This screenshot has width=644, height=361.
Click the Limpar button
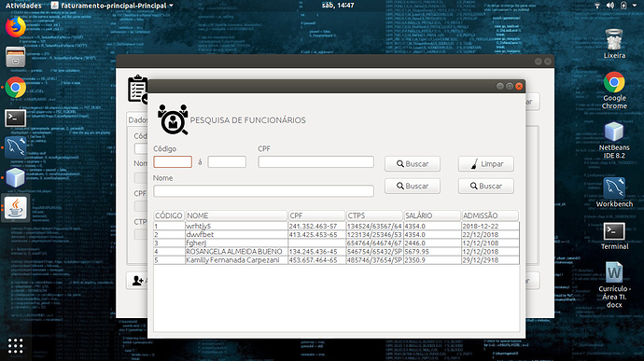click(486, 164)
